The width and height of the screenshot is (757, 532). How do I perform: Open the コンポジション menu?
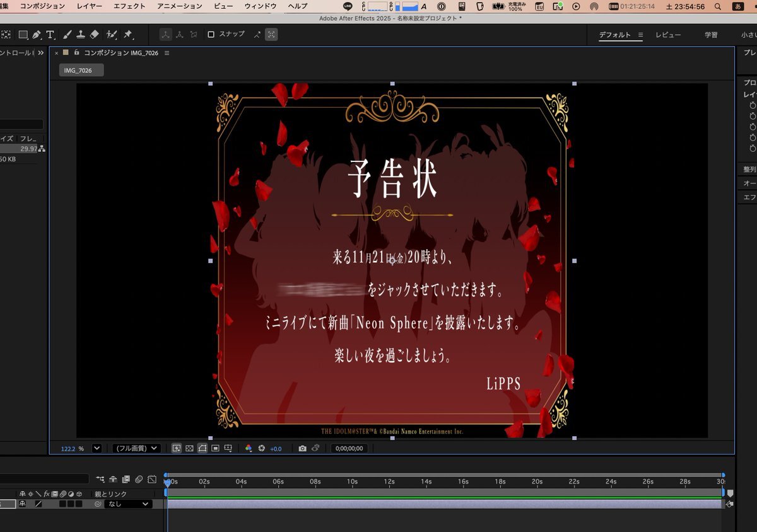coord(42,6)
